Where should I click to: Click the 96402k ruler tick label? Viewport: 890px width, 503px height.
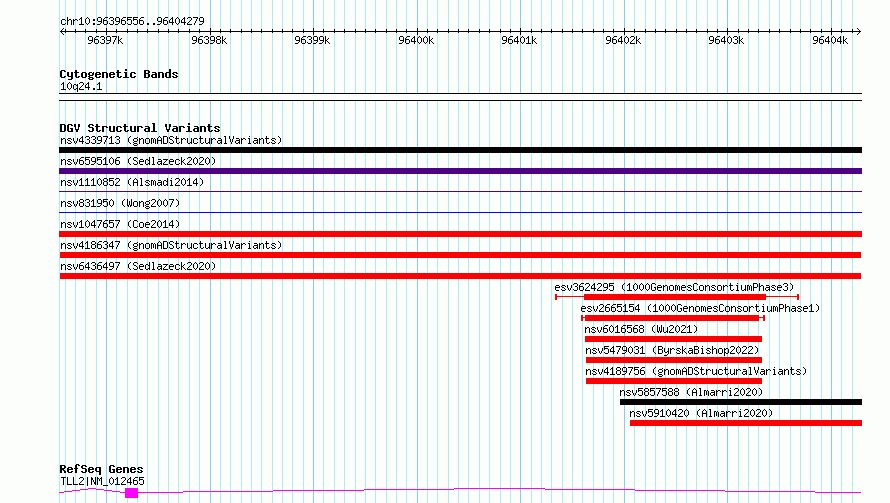click(623, 40)
